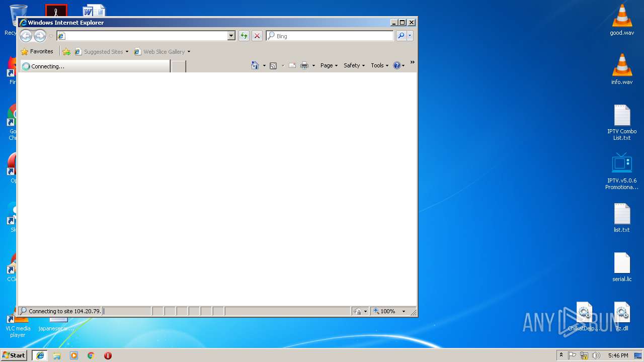Click the zoom magnifier icon in status bar

pos(376,311)
